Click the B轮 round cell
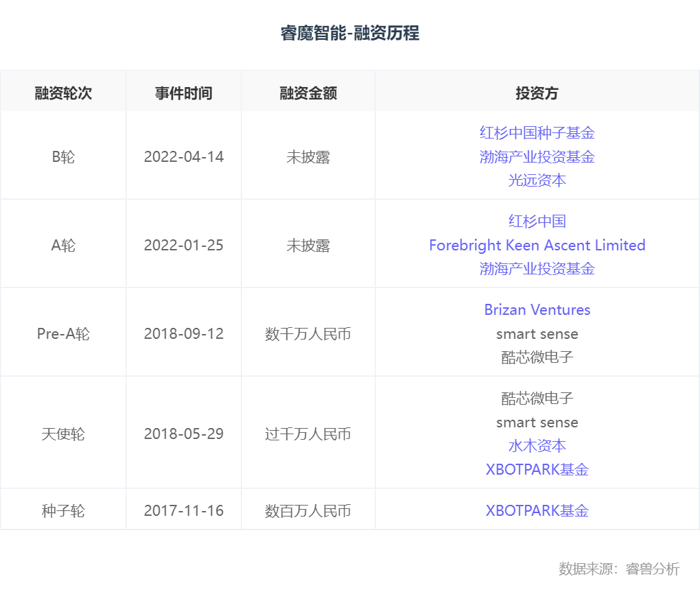The image size is (700, 605). [63, 156]
